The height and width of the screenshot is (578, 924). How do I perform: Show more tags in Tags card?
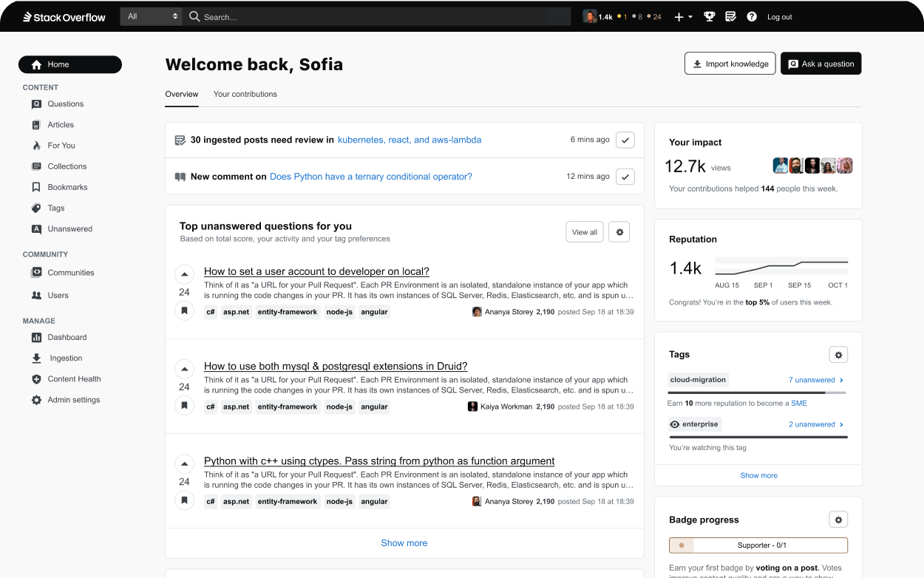[x=758, y=475]
